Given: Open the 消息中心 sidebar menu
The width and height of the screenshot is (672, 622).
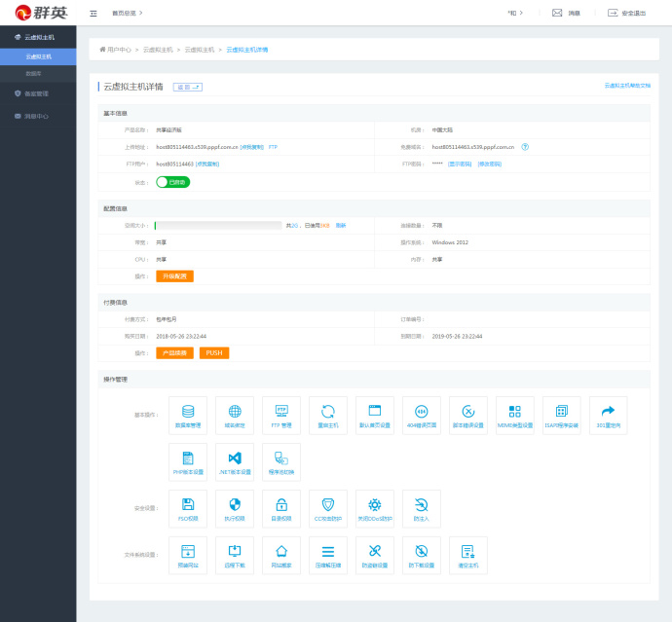Looking at the screenshot, I should click(x=38, y=116).
